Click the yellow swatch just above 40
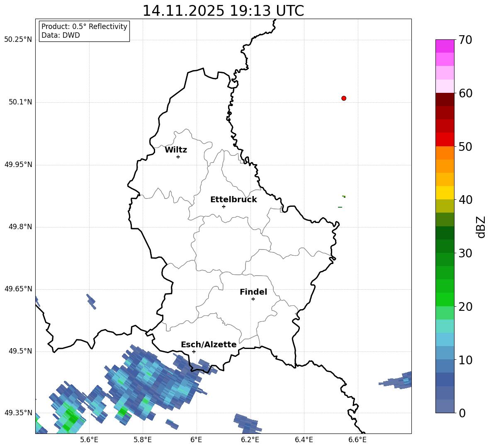 (x=445, y=193)
